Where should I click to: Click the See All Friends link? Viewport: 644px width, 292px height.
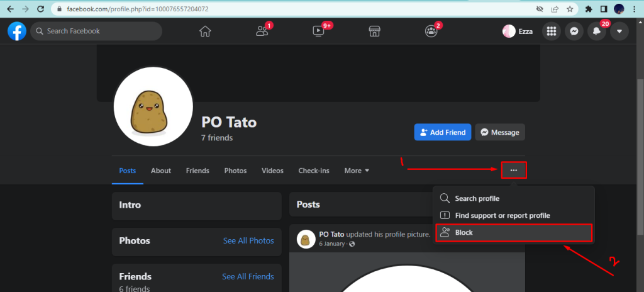(248, 276)
